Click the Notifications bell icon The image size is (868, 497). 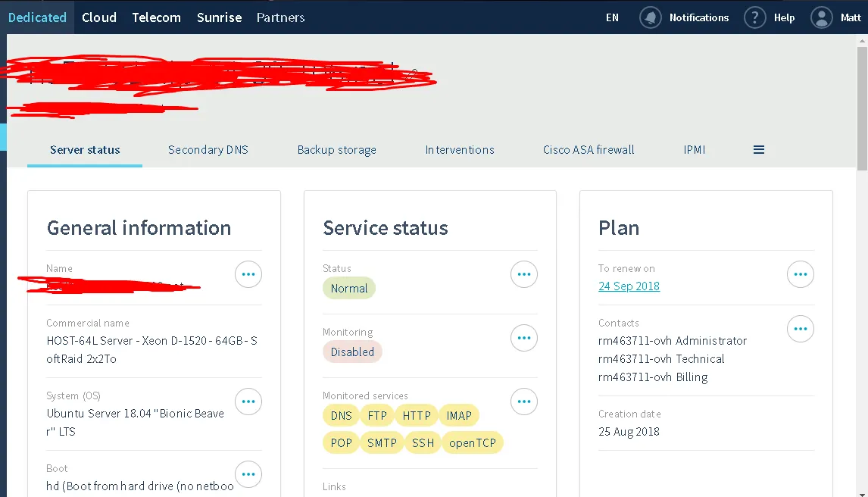coord(650,17)
